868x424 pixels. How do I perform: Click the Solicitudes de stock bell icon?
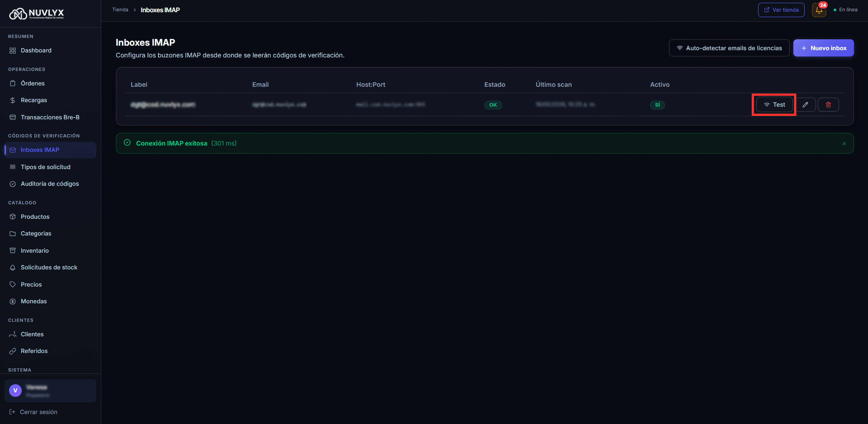[x=12, y=267]
